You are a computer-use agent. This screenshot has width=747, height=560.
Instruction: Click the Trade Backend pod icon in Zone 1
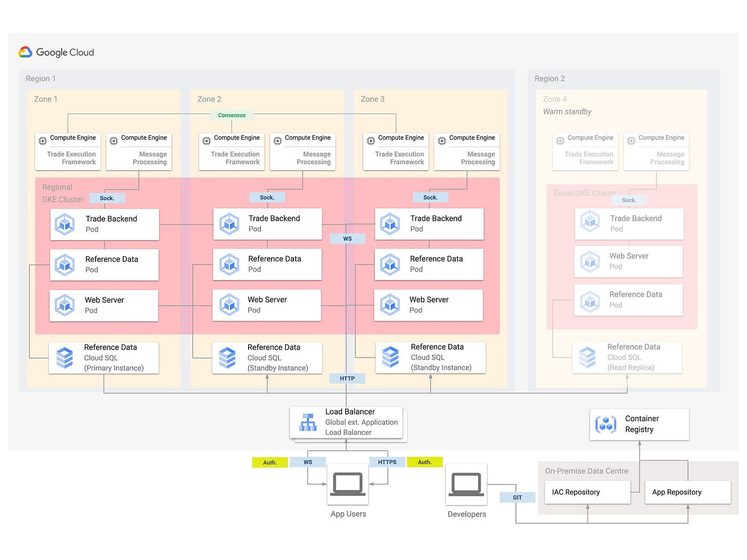click(65, 224)
